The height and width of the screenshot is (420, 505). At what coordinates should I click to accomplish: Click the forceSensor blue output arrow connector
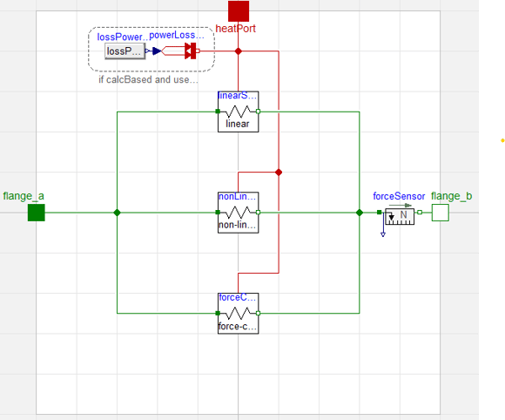click(x=383, y=234)
